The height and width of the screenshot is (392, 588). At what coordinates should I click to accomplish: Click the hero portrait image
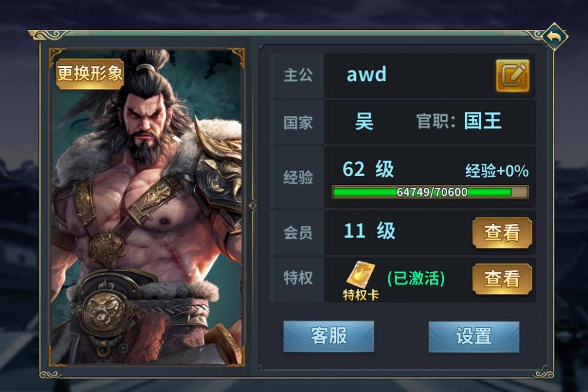point(147,207)
